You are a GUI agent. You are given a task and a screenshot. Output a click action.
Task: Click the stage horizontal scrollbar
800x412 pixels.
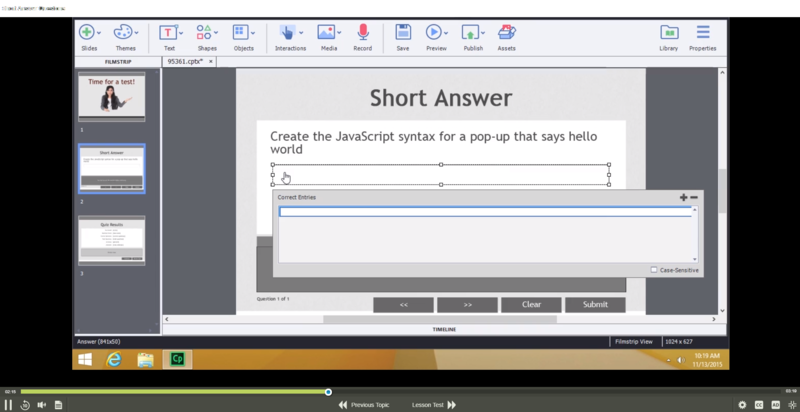(x=440, y=319)
